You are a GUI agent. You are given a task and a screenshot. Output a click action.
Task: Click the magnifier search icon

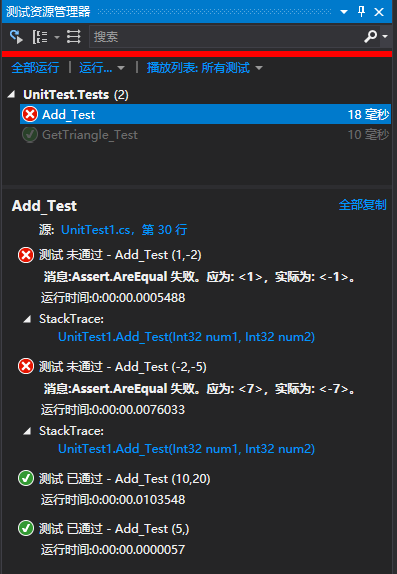click(370, 37)
